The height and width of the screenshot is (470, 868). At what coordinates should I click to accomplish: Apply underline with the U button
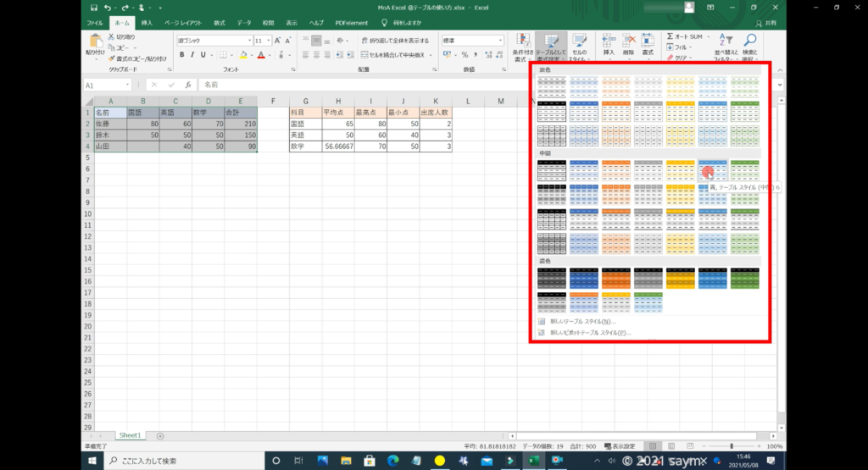click(x=203, y=55)
